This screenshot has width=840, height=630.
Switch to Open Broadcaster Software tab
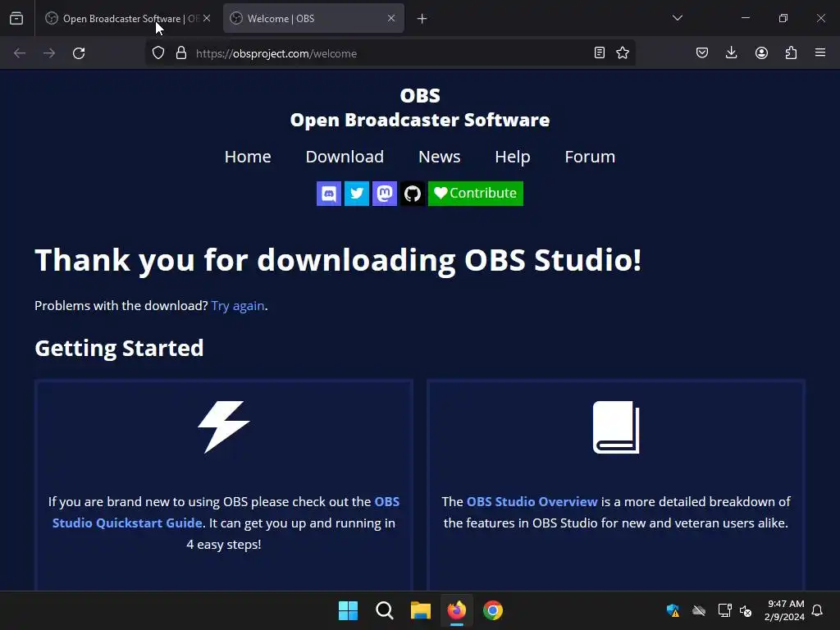[x=121, y=19]
